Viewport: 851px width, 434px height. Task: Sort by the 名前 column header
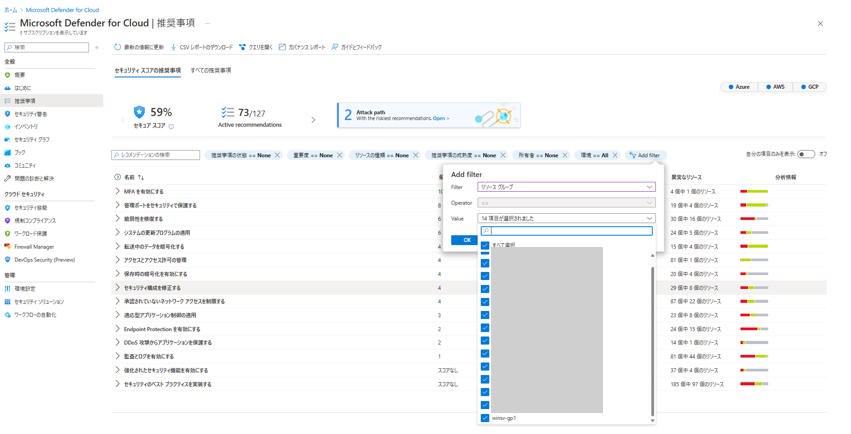(134, 177)
